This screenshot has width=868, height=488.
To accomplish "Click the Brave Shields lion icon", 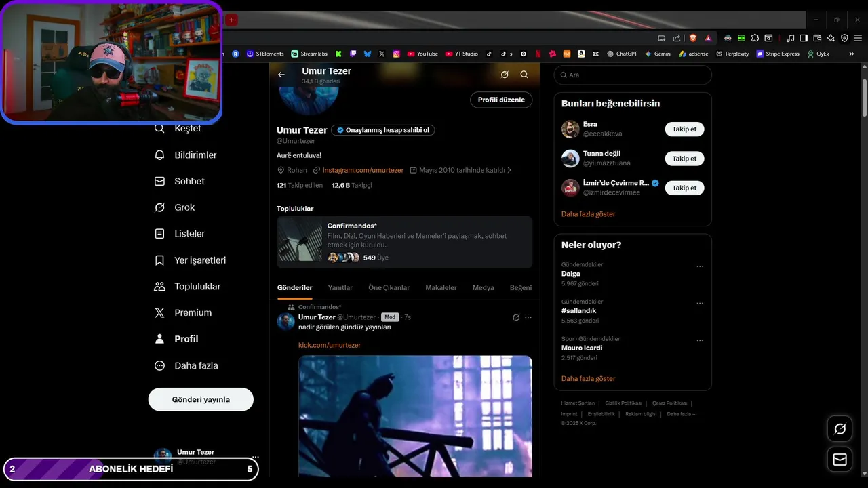I will (x=693, y=38).
